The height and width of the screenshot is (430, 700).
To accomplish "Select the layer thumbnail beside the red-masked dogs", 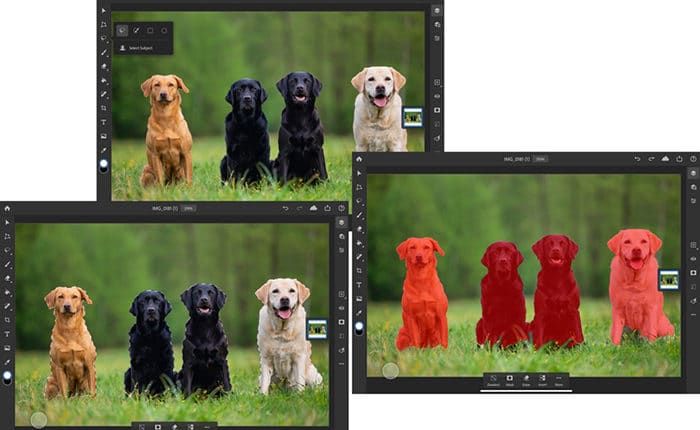I will [667, 281].
